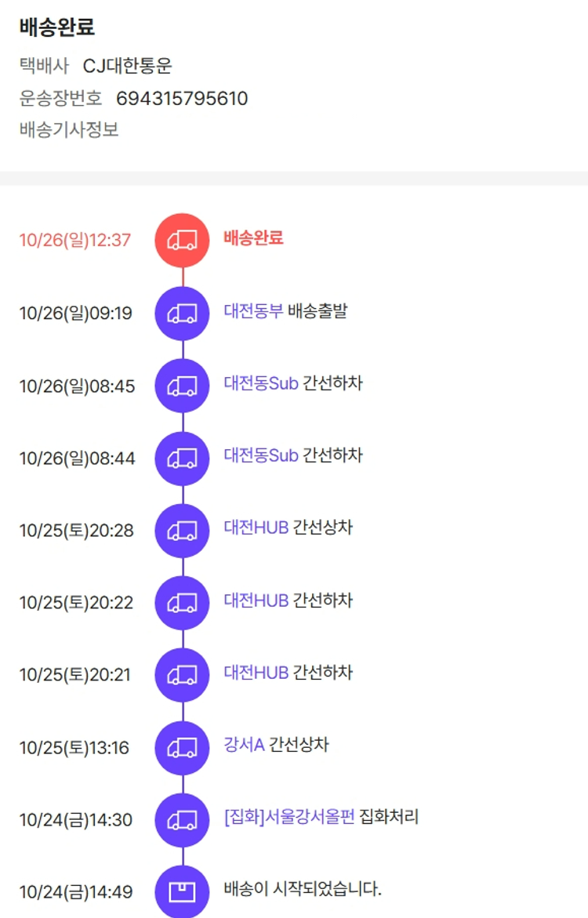The width and height of the screenshot is (588, 918).
Task: Click truck icon beside the 10/25 20:28 entry
Action: 183,531
